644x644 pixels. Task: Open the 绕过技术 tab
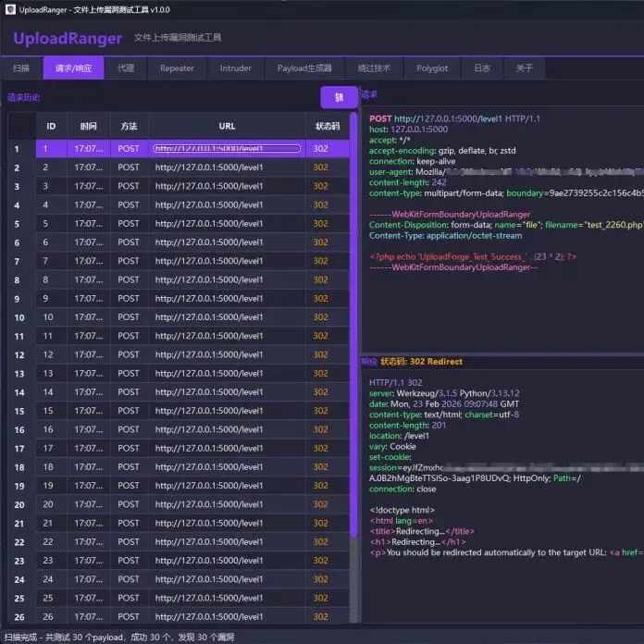[x=374, y=68]
